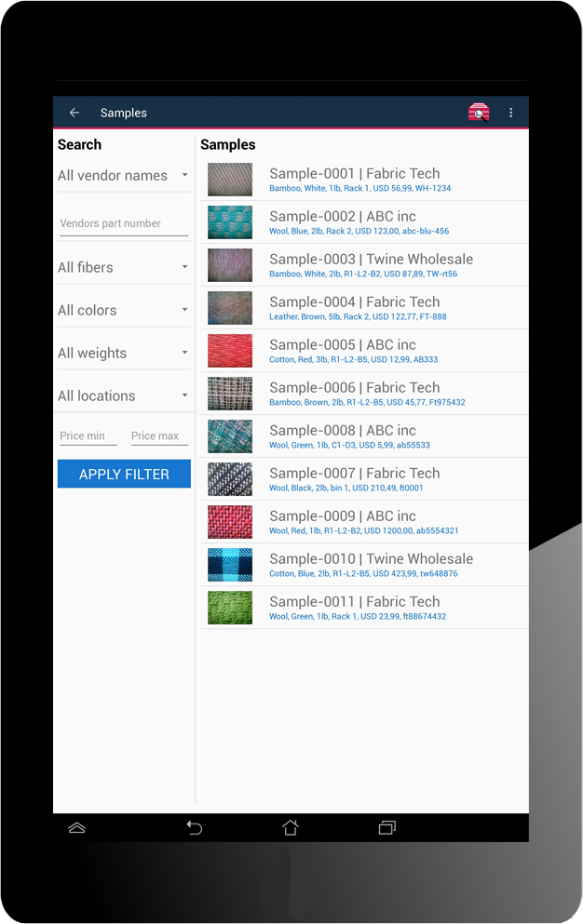Click details ending 'ft88674432'
This screenshot has width=583, height=924.
[358, 616]
